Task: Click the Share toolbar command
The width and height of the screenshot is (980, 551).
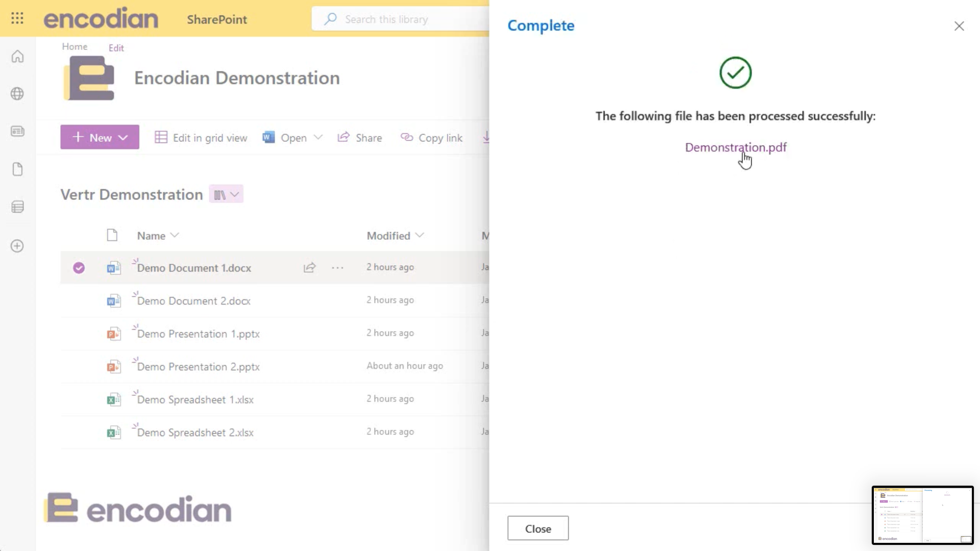Action: (x=360, y=138)
